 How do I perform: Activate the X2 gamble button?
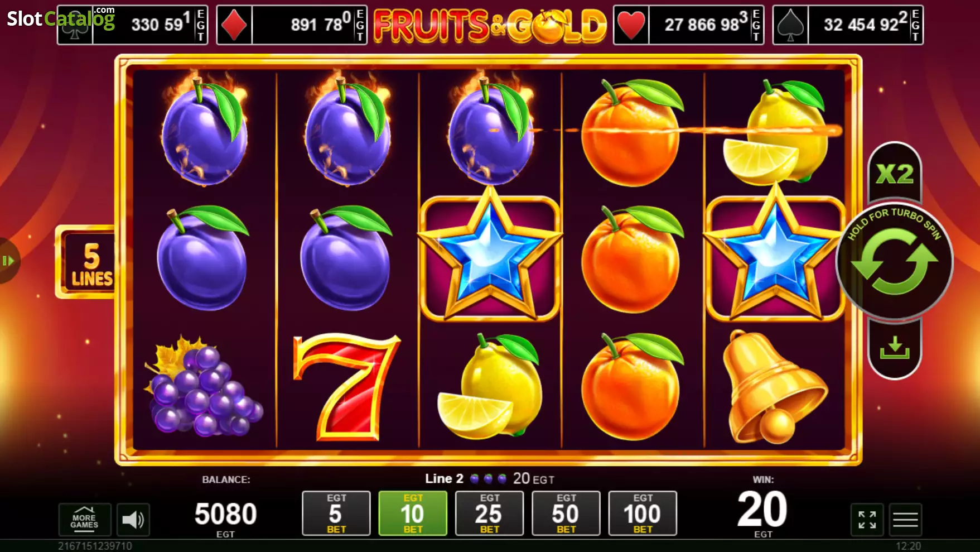(895, 174)
